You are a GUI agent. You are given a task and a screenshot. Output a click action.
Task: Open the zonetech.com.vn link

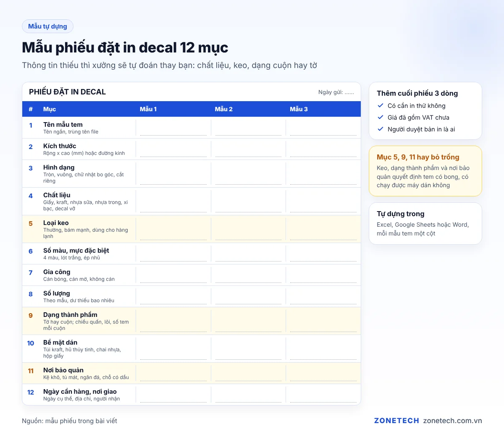tap(452, 421)
